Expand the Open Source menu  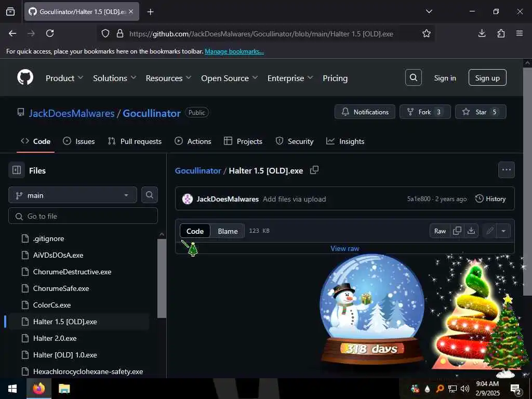point(229,78)
